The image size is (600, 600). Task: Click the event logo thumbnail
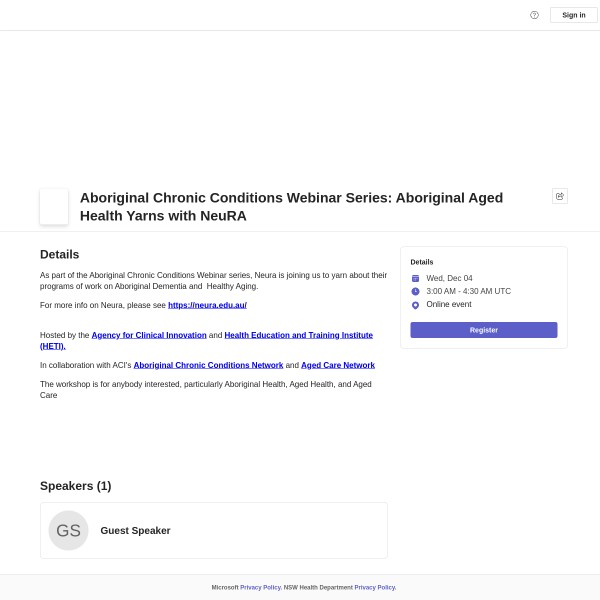pyautogui.click(x=54, y=206)
